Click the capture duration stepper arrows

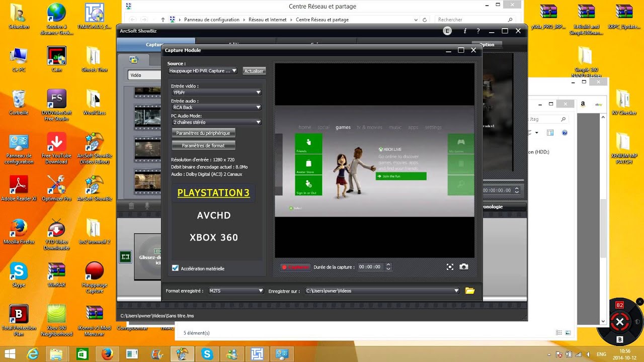coord(388,267)
